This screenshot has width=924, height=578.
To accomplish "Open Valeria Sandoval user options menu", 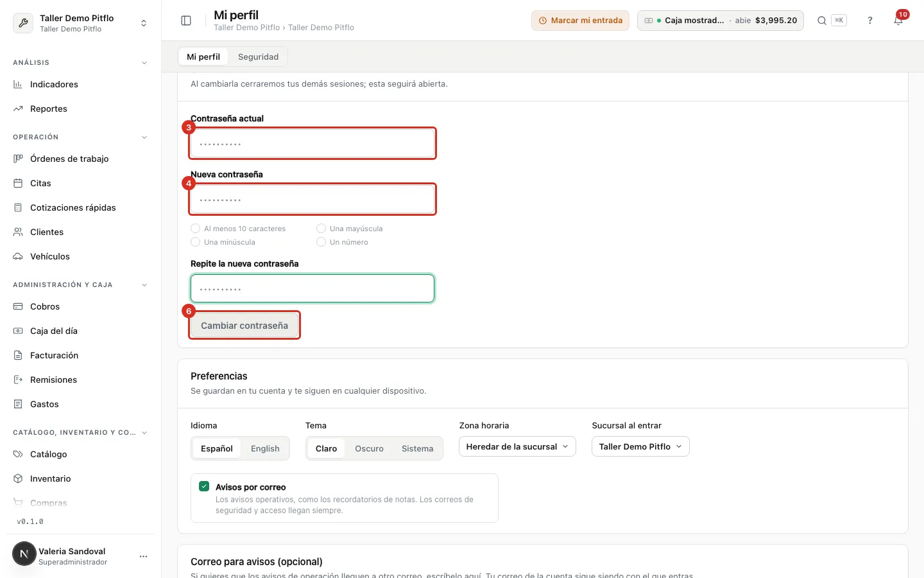I will pos(143,556).
